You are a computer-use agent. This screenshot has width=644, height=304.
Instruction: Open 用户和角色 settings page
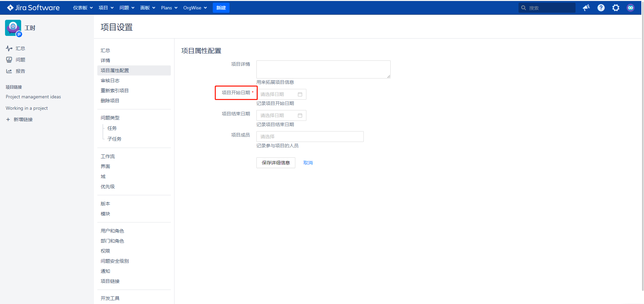click(112, 231)
